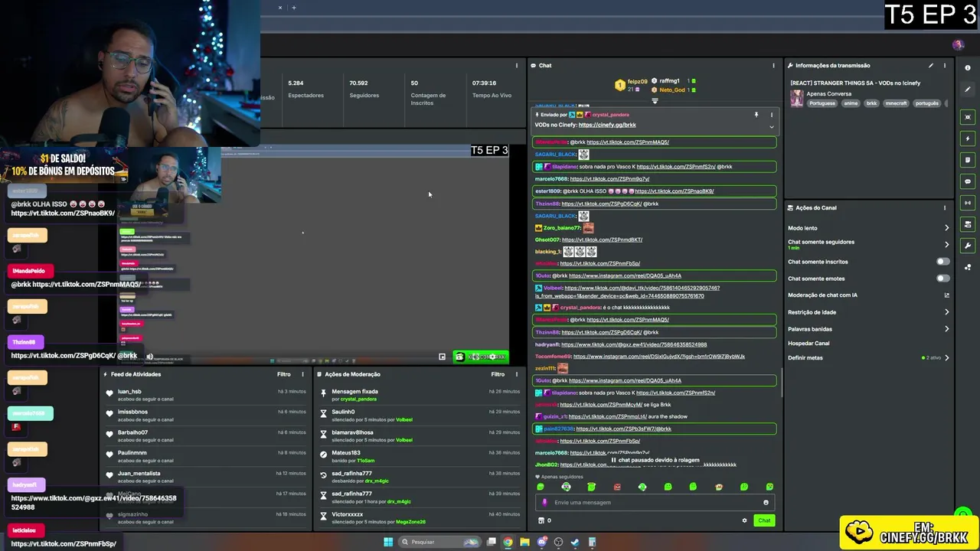
Task: Open the Windows Start menu
Action: click(388, 542)
